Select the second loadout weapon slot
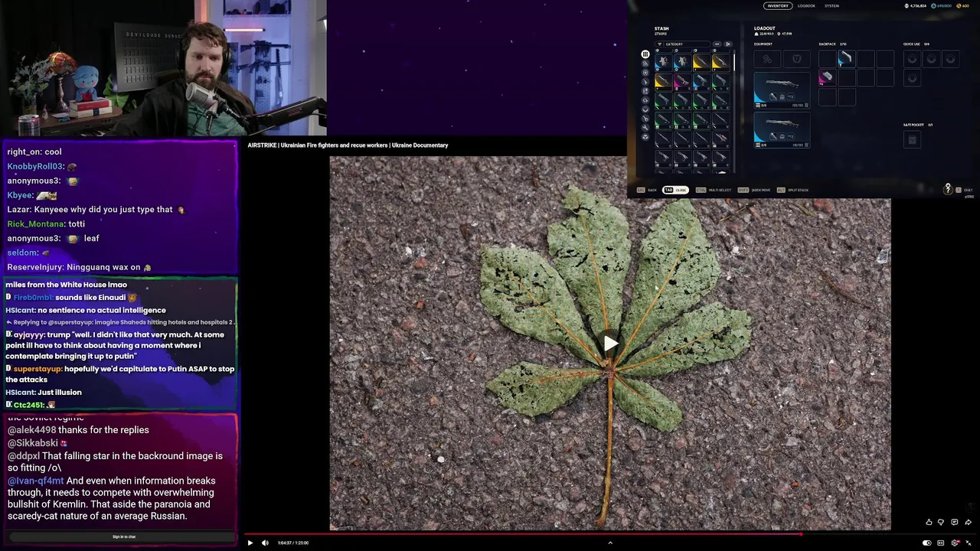 tap(782, 129)
